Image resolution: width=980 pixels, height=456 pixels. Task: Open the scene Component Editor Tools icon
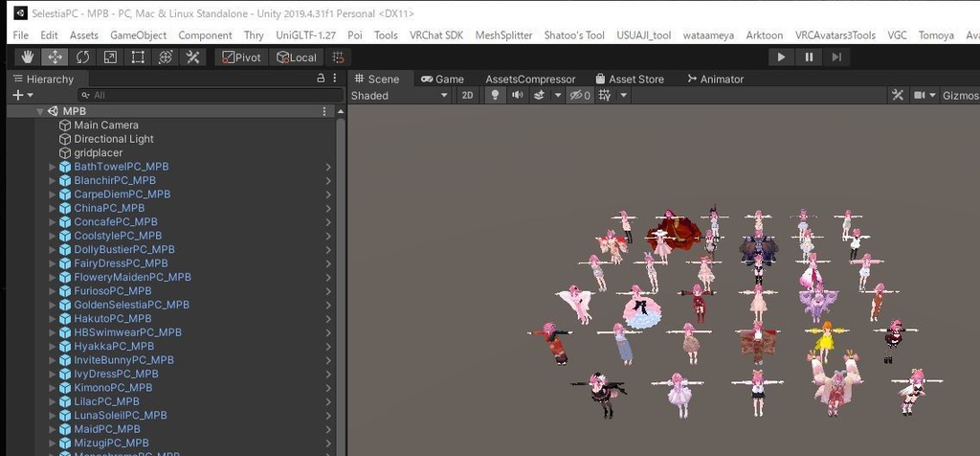pos(898,95)
